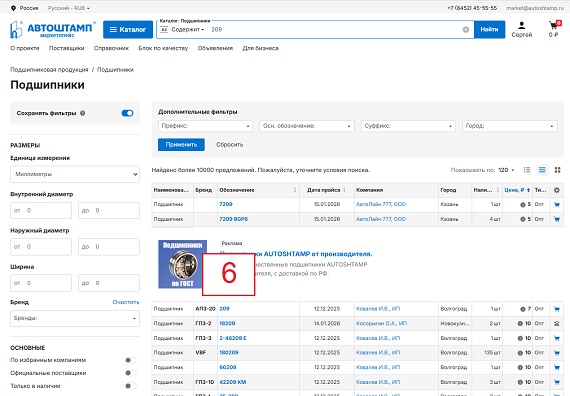Open the 7209 BGPB designation link
This screenshot has width=570, height=396.
(233, 219)
